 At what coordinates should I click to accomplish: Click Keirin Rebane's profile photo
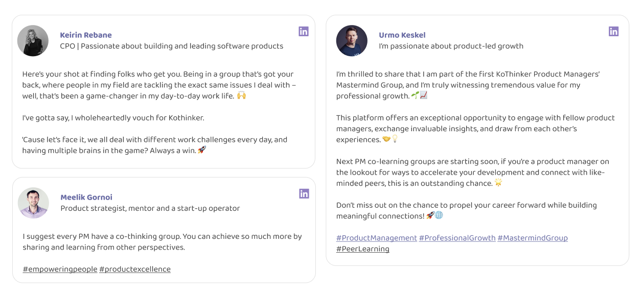[x=33, y=40]
